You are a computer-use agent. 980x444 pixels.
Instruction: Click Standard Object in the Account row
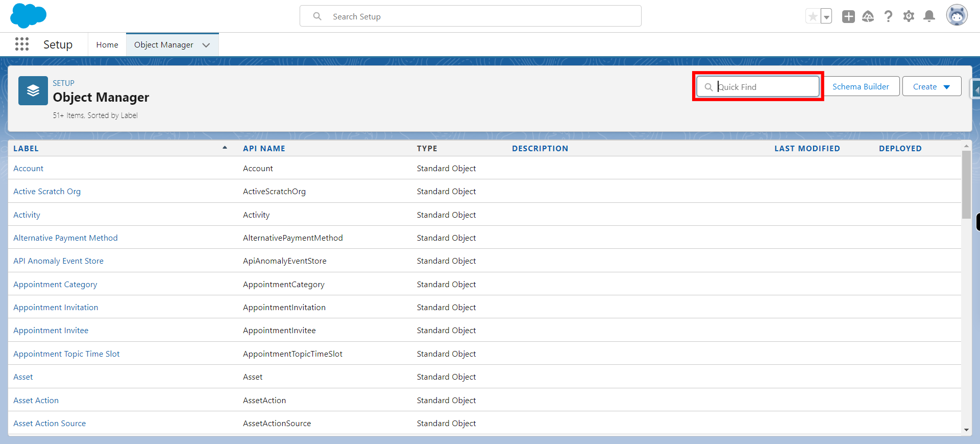[x=446, y=169]
